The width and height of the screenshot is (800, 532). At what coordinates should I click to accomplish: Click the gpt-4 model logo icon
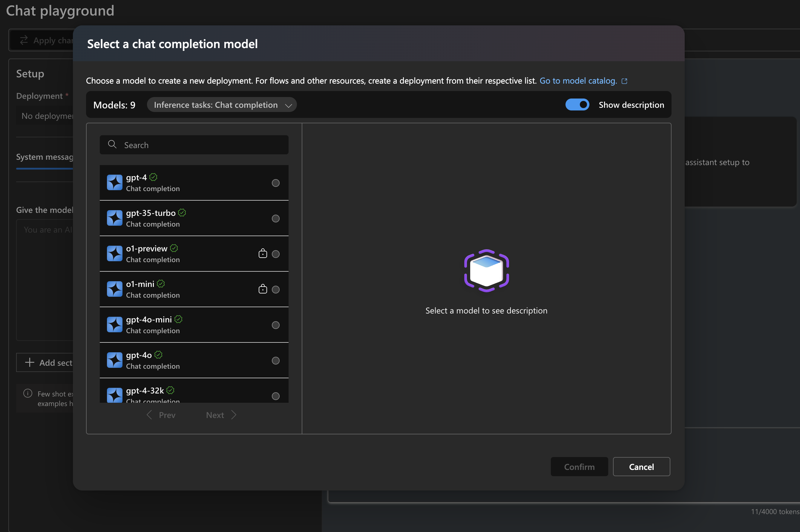[114, 182]
